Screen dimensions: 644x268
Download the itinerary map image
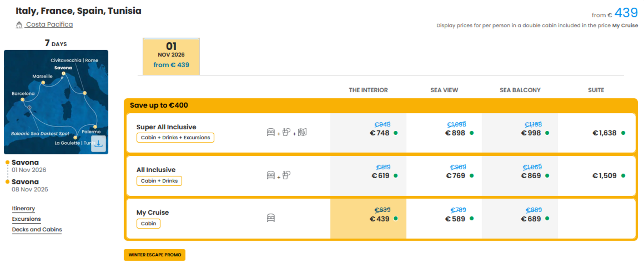(99, 144)
